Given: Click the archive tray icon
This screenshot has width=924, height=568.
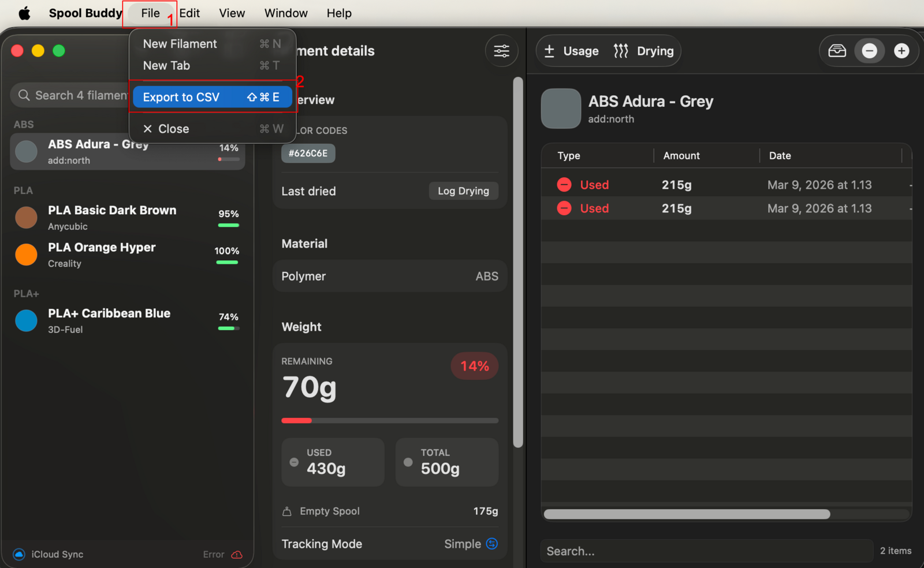Looking at the screenshot, I should click(x=837, y=51).
